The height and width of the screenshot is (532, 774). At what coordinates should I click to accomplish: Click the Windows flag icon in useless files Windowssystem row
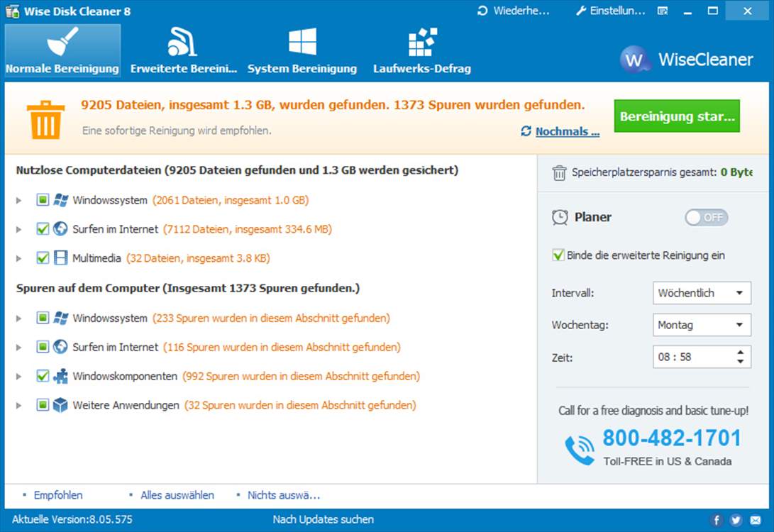[x=61, y=200]
